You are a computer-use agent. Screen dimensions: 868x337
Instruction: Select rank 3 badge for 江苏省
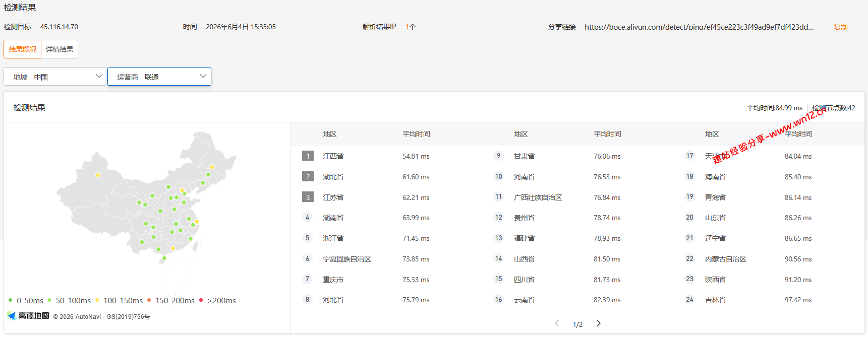coord(308,197)
